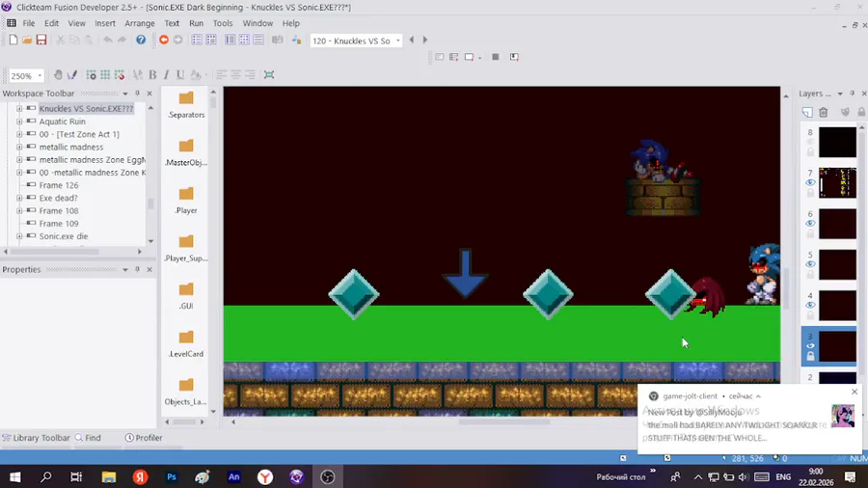Open the Arrange menu
Image resolution: width=868 pixels, height=488 pixels.
point(140,23)
